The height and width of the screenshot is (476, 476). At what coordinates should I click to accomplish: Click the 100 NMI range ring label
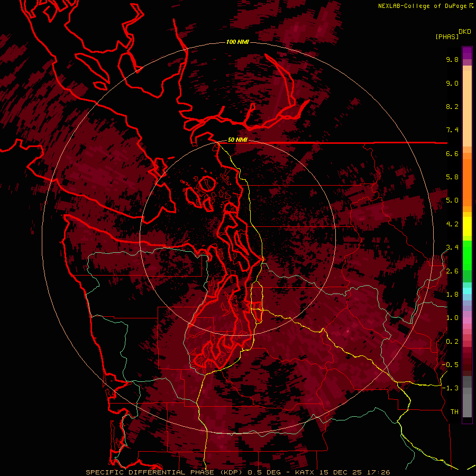coord(237,42)
